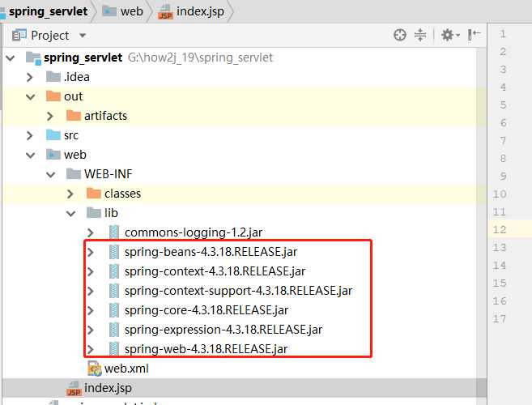The width and height of the screenshot is (532, 405).
Task: Click web in breadcrumb bar
Action: click(x=132, y=11)
